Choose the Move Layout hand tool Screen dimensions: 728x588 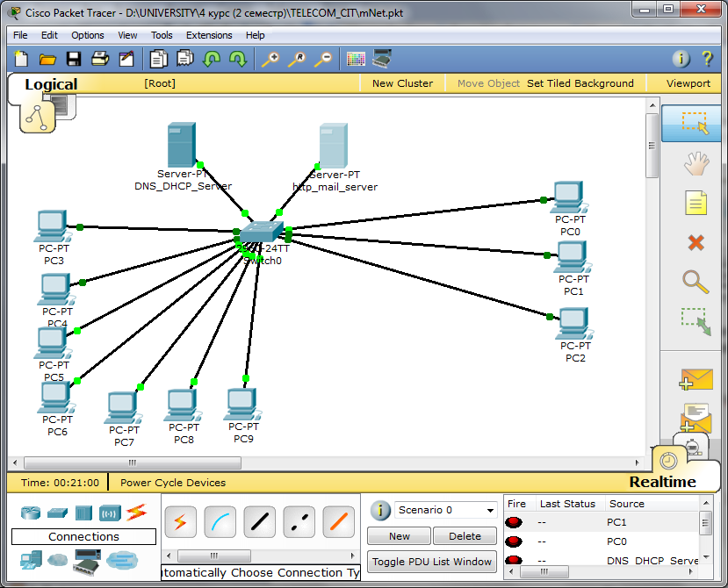click(x=696, y=163)
